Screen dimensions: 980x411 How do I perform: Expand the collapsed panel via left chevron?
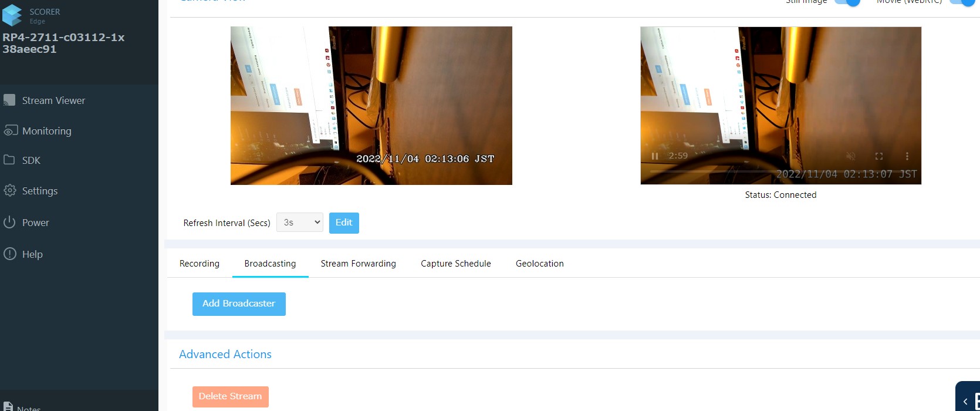click(965, 402)
